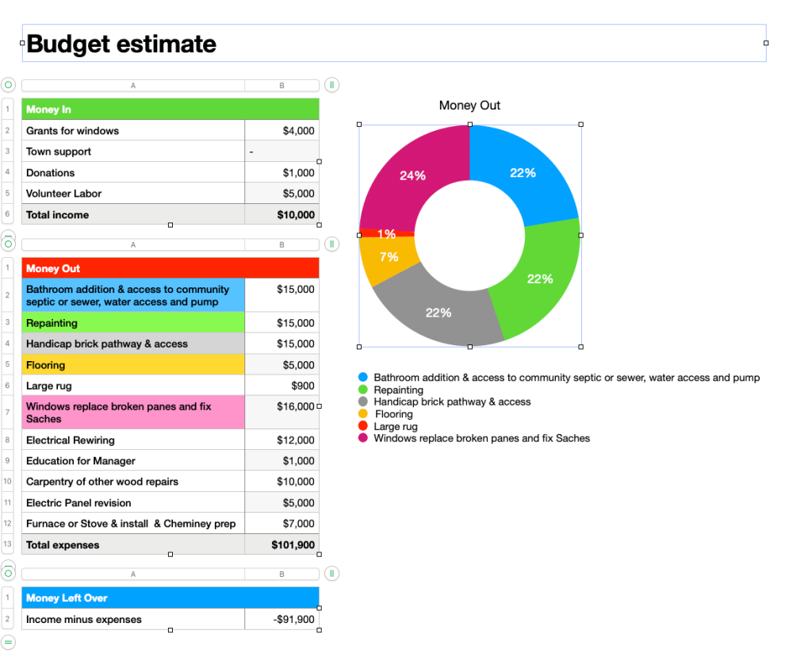Click the Money Left Over table's circular handle
Screen dimensions: 812x665
pyautogui.click(x=8, y=573)
